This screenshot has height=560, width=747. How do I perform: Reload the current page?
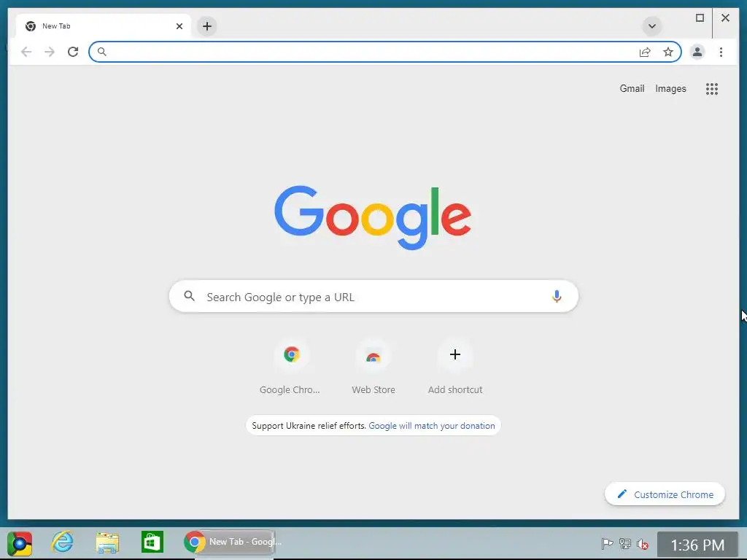click(x=73, y=52)
